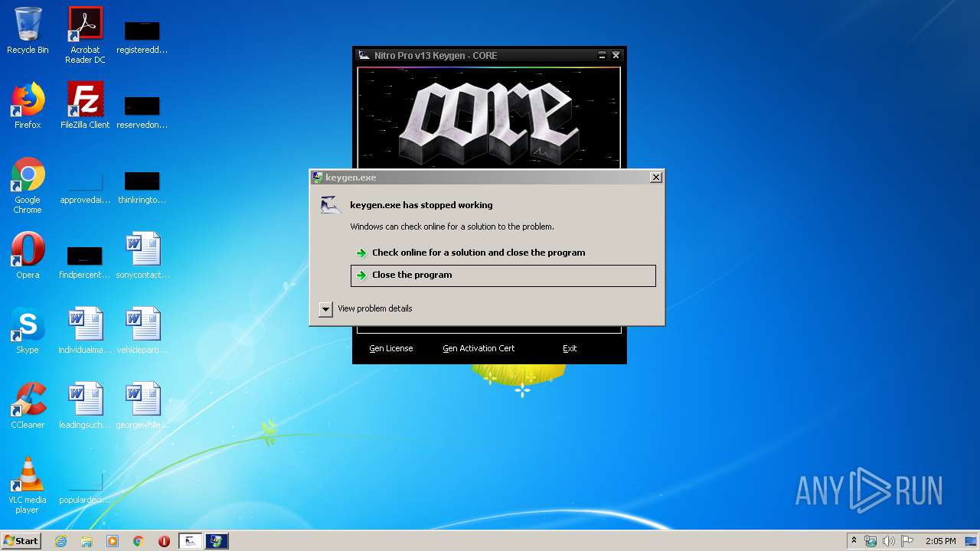Select the georgewhite Word document icon

coord(142,406)
